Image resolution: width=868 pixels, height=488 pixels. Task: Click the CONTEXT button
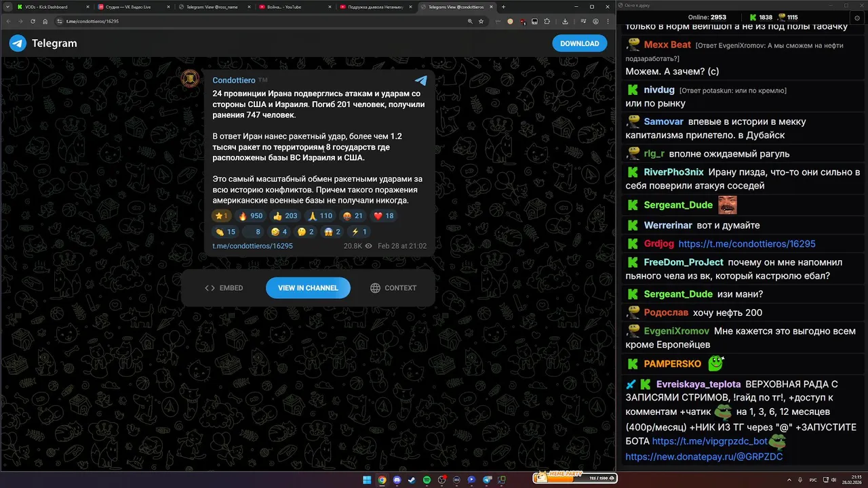point(393,288)
